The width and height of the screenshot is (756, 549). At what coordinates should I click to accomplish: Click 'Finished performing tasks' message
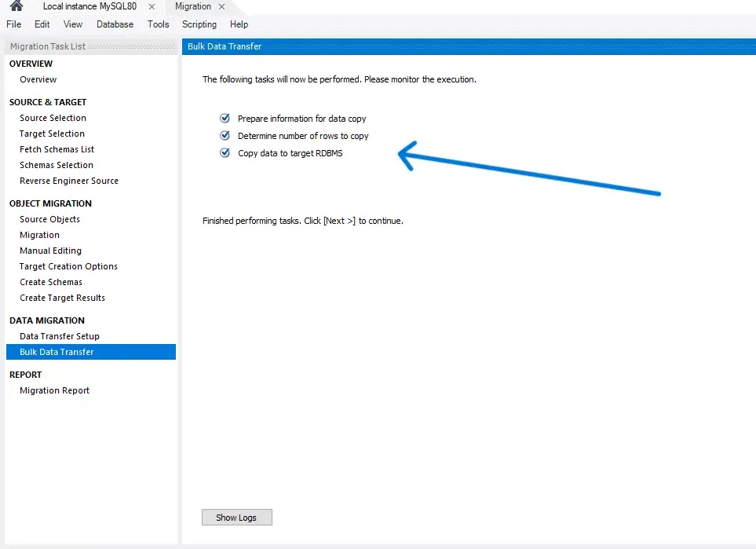(303, 221)
